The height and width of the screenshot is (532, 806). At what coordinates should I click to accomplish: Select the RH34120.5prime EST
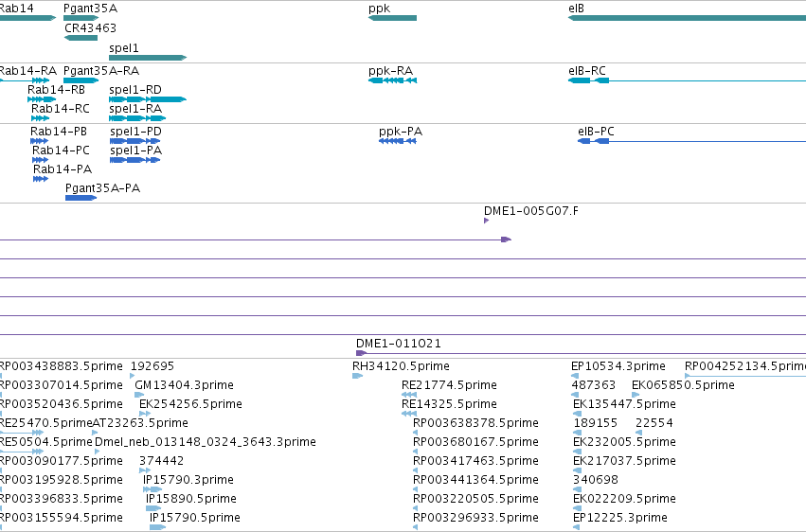click(358, 376)
